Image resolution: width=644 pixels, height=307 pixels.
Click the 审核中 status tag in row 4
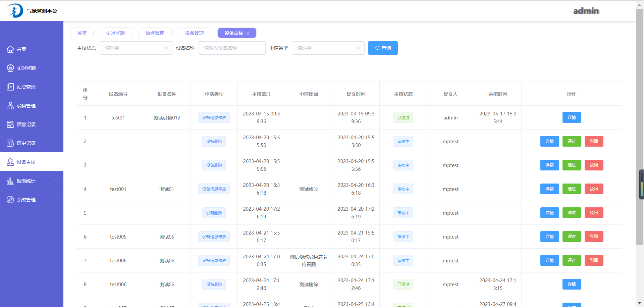pyautogui.click(x=403, y=189)
